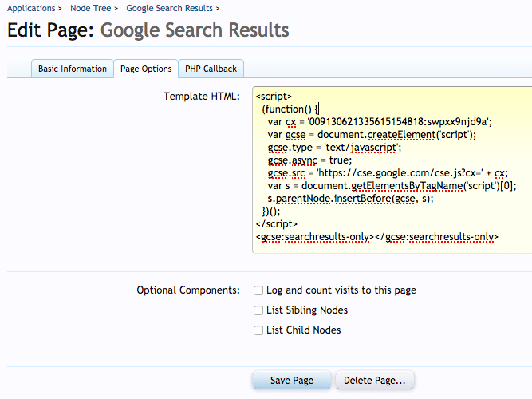Screen dimensions: 532x399
Task: Click the opening <script> tag line
Action: pos(274,97)
